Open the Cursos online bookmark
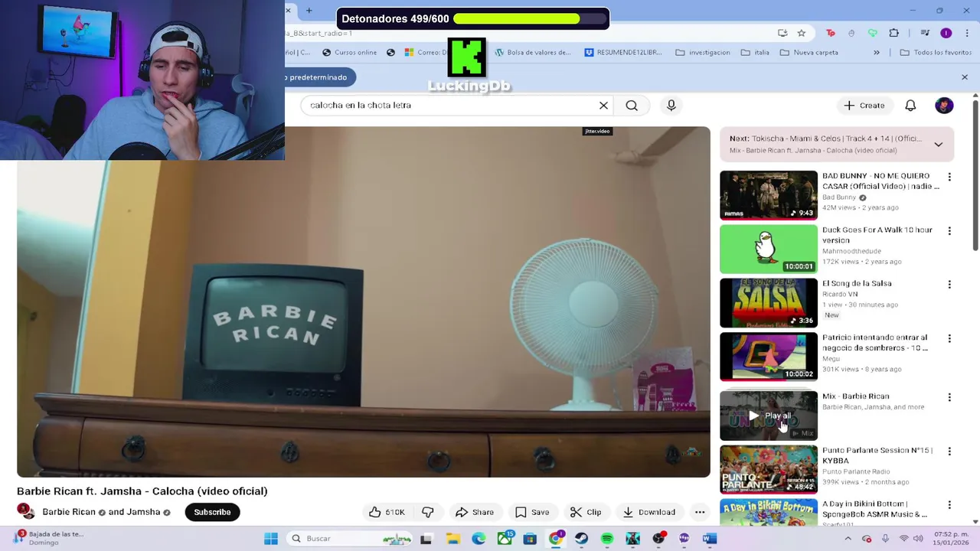The height and width of the screenshot is (551, 980). [x=350, y=53]
